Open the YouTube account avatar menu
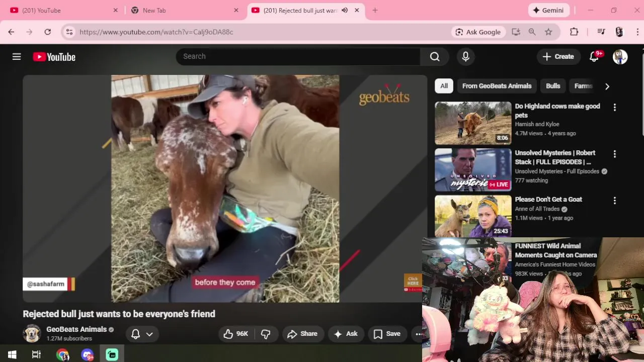 pyautogui.click(x=620, y=57)
